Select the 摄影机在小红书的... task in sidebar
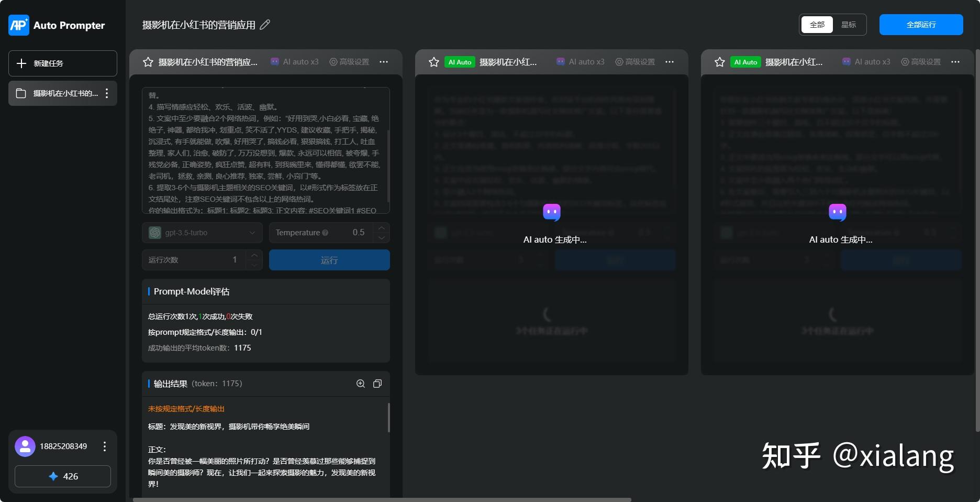980x502 pixels. coord(63,93)
